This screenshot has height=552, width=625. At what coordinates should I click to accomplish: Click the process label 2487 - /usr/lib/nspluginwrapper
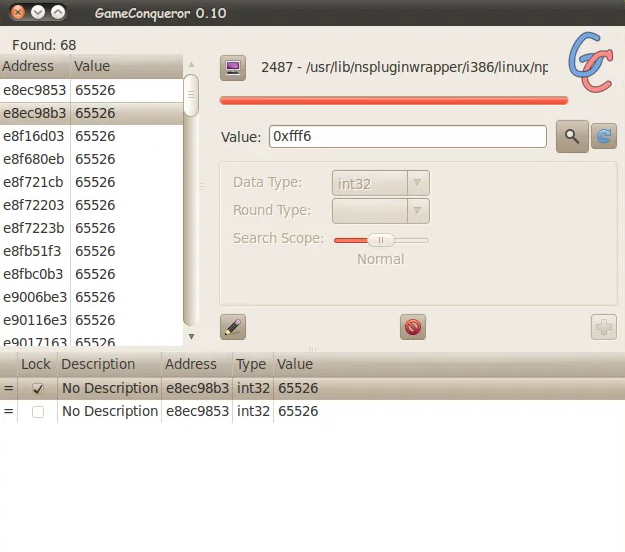(404, 67)
